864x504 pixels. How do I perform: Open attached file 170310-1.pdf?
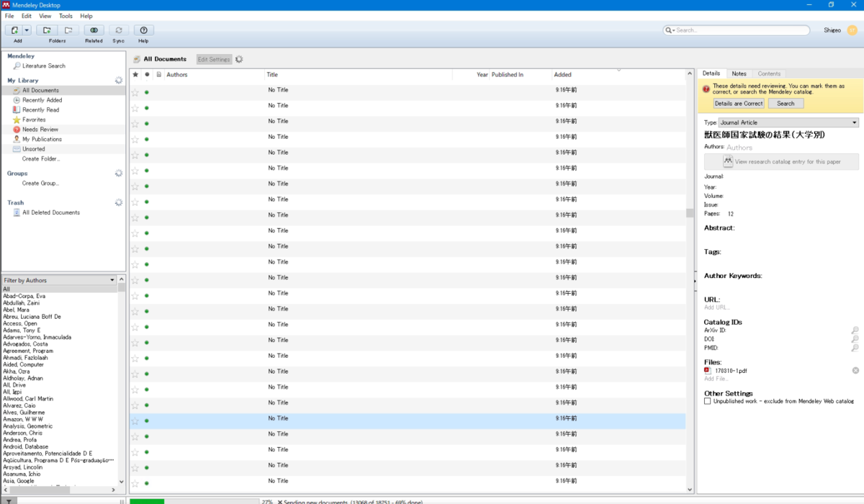pos(731,371)
